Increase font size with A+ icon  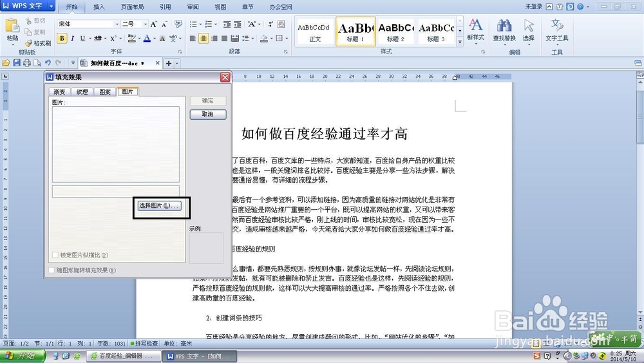[x=153, y=24]
